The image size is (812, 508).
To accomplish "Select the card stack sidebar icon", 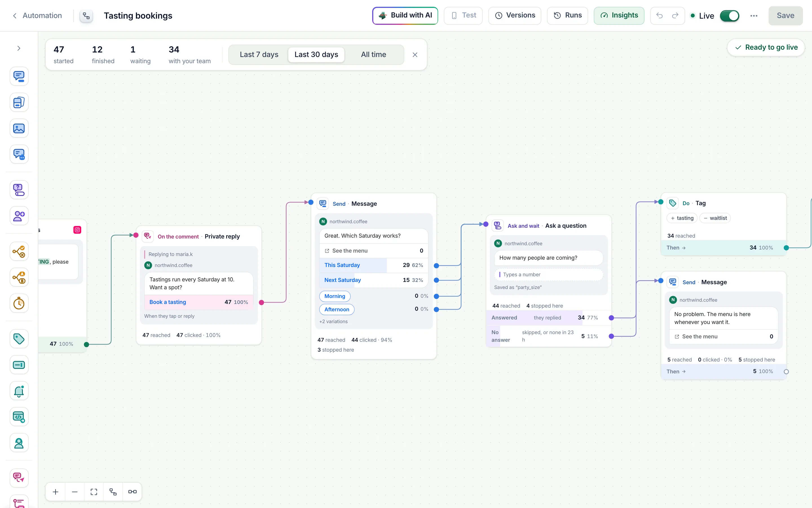I will point(19,102).
